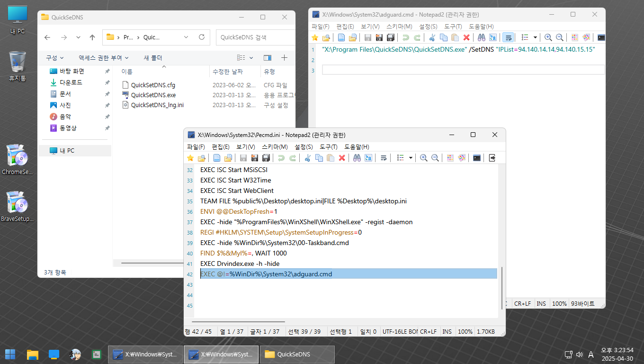Viewport: 644px width, 364px height.
Task: Open 파일(F) menu in Pecmd.ini window
Action: point(196,147)
